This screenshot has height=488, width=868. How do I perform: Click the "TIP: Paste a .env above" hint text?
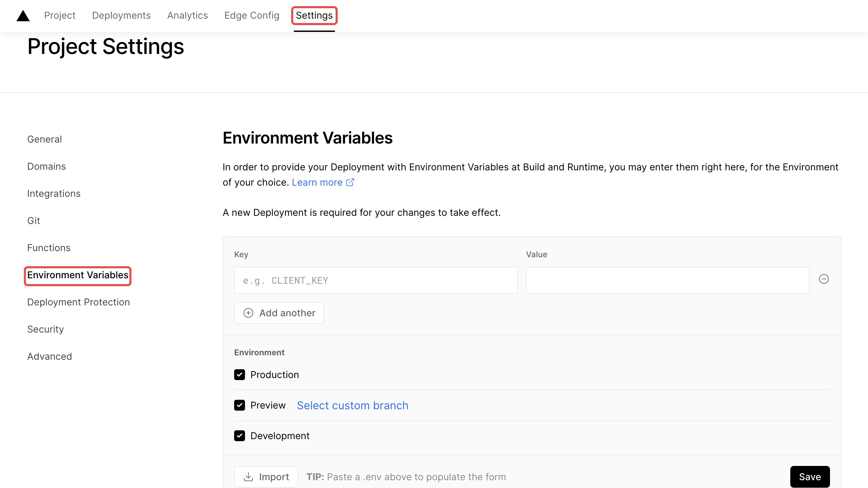pos(406,477)
